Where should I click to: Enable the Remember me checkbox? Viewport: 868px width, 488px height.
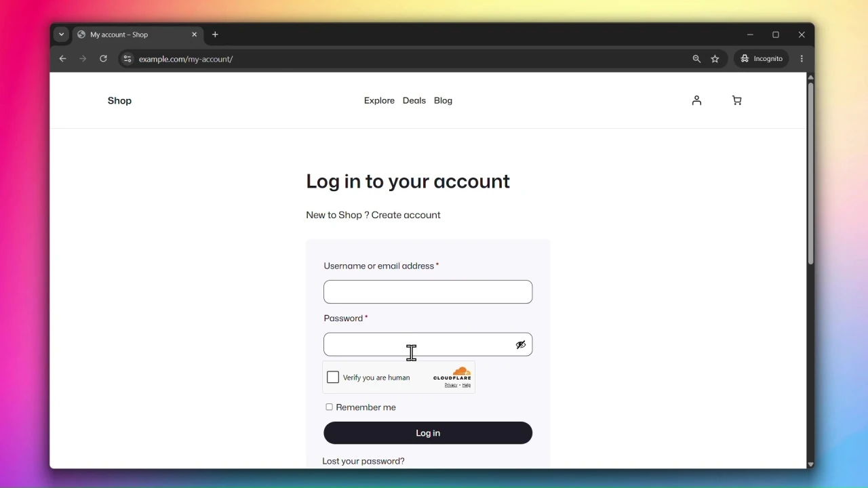tap(330, 407)
